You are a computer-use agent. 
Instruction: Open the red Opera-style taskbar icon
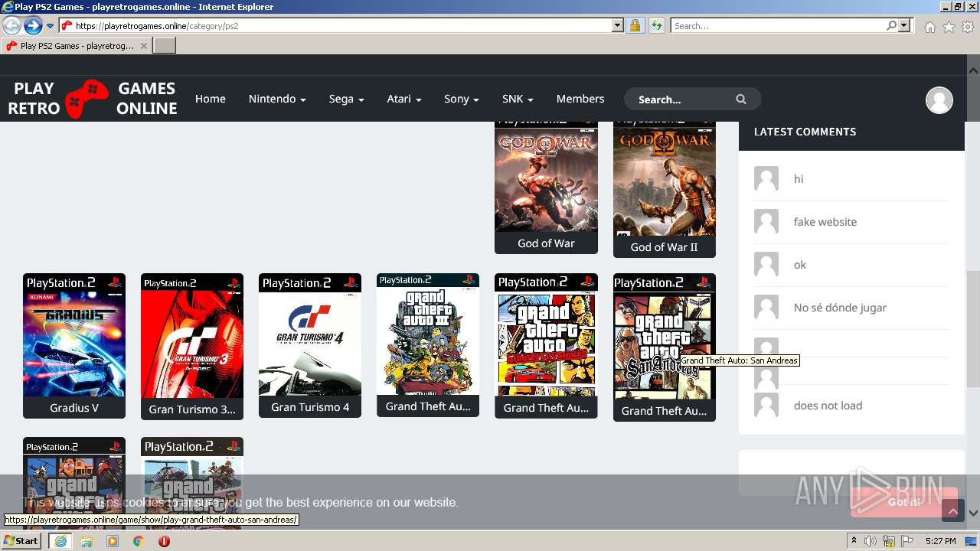165,541
